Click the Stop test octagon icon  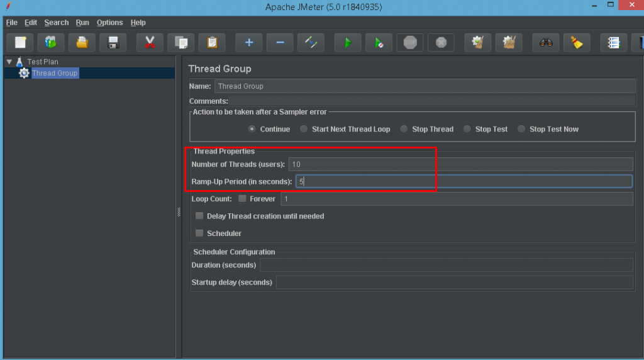410,42
